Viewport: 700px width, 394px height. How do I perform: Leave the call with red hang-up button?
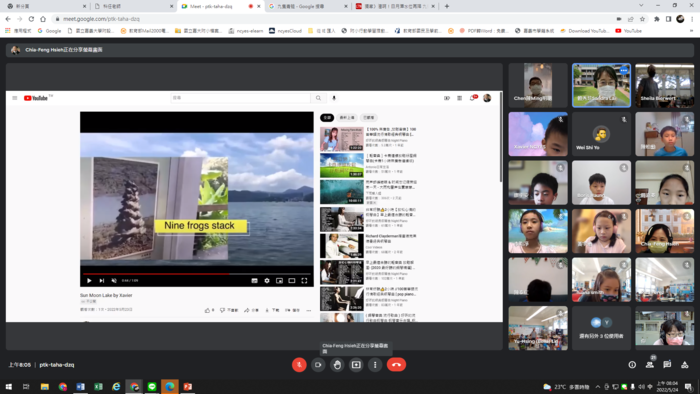point(396,365)
